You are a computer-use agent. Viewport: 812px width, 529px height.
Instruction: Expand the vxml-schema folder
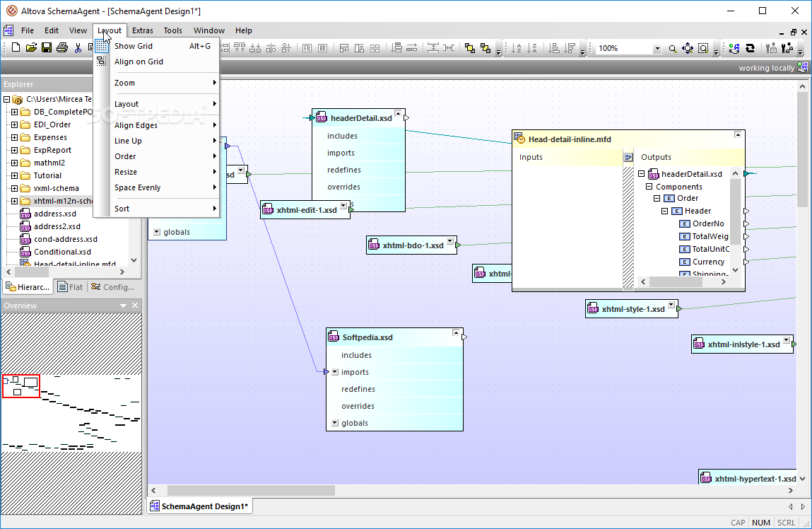[x=15, y=189]
